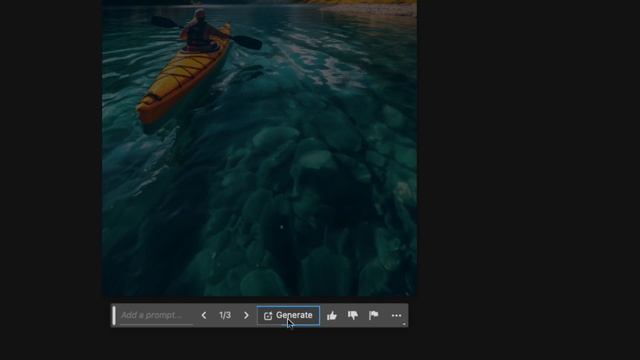This screenshot has width=640, height=360.
Task: Type in the Add a prompt field
Action: click(x=156, y=316)
